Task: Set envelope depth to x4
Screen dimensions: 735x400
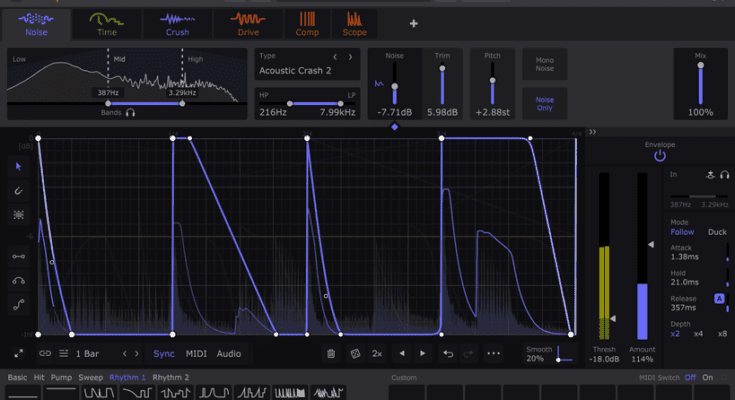Action: coord(699,333)
